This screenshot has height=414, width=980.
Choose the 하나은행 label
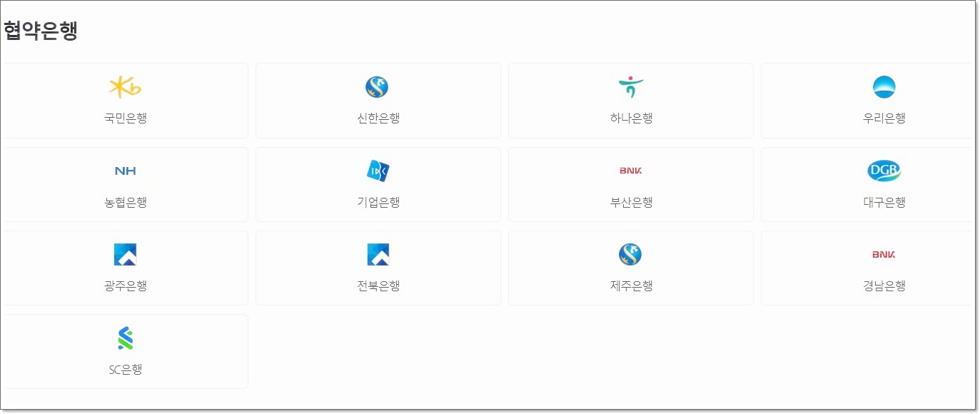631,118
